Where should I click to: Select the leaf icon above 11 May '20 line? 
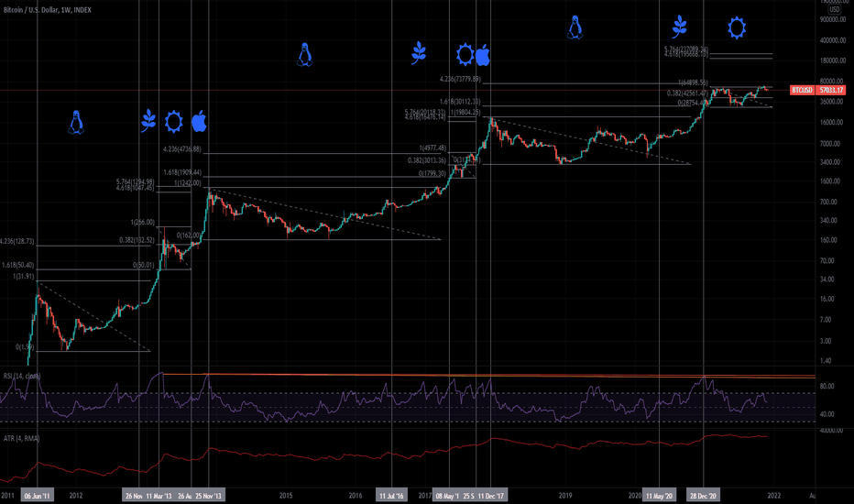pos(679,27)
